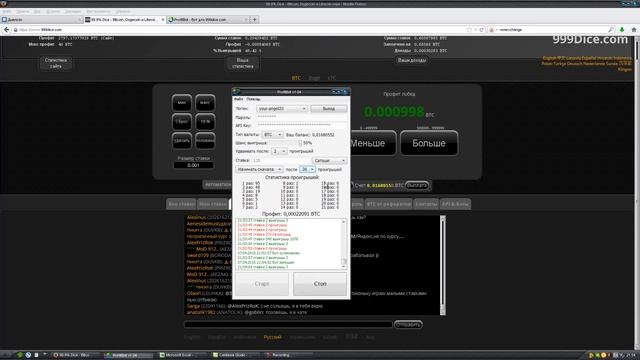Click the Выплата withdraw button
The height and width of the screenshot is (360, 640).
point(417,185)
